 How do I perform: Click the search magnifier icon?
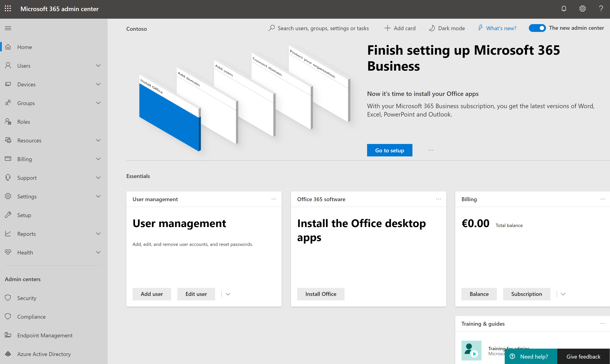pyautogui.click(x=272, y=28)
